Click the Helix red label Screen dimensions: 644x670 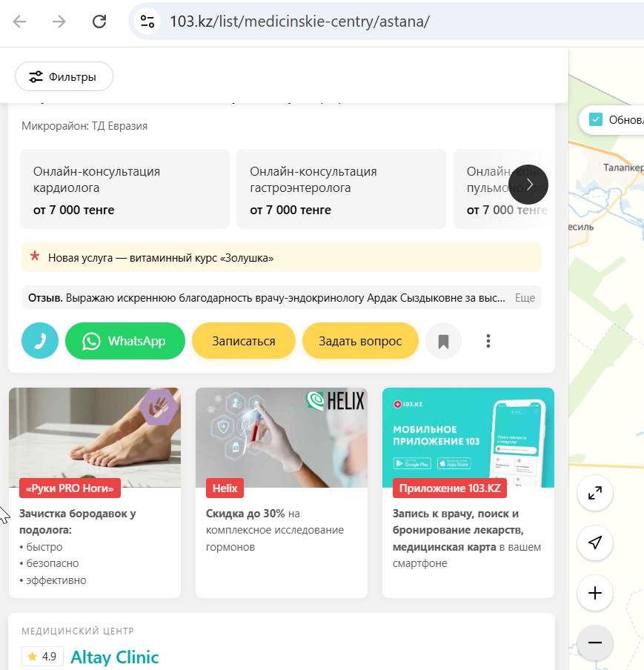(225, 488)
